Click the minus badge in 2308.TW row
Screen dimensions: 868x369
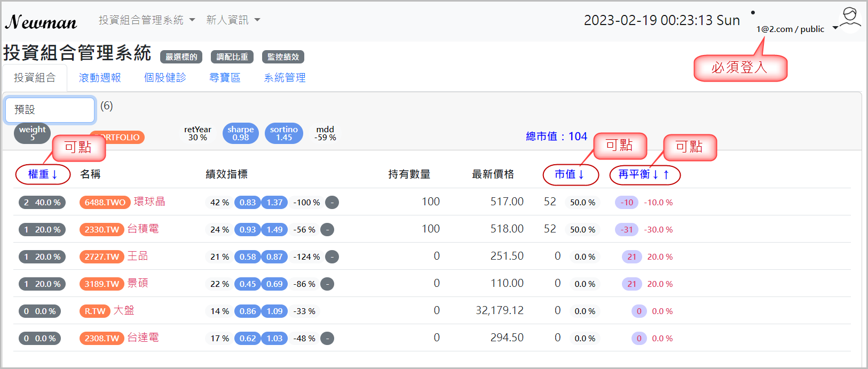point(327,339)
